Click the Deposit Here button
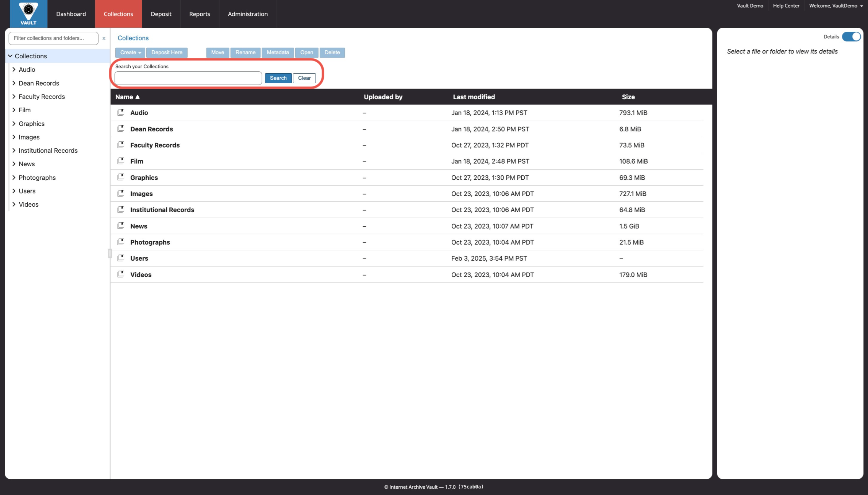 (x=167, y=52)
